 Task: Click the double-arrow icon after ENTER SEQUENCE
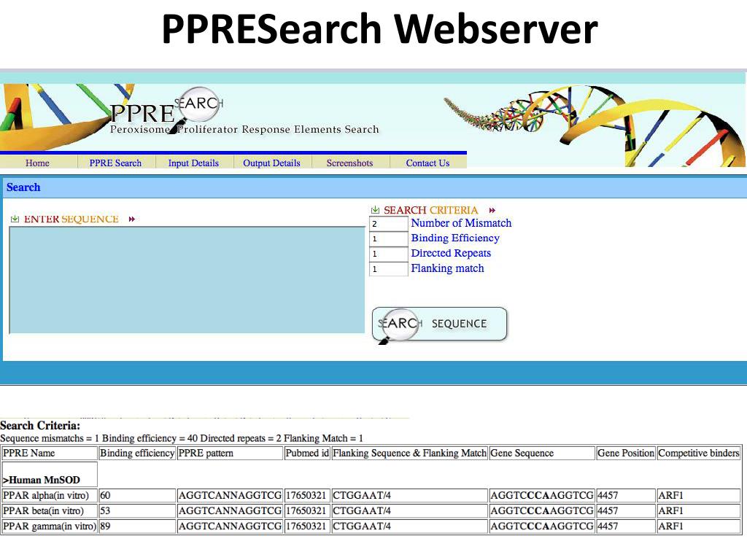[132, 219]
